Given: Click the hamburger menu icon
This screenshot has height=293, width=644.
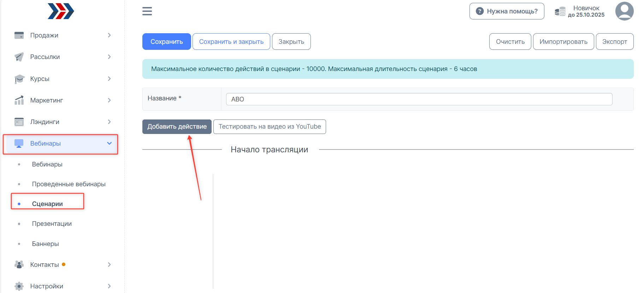Looking at the screenshot, I should (x=147, y=11).
